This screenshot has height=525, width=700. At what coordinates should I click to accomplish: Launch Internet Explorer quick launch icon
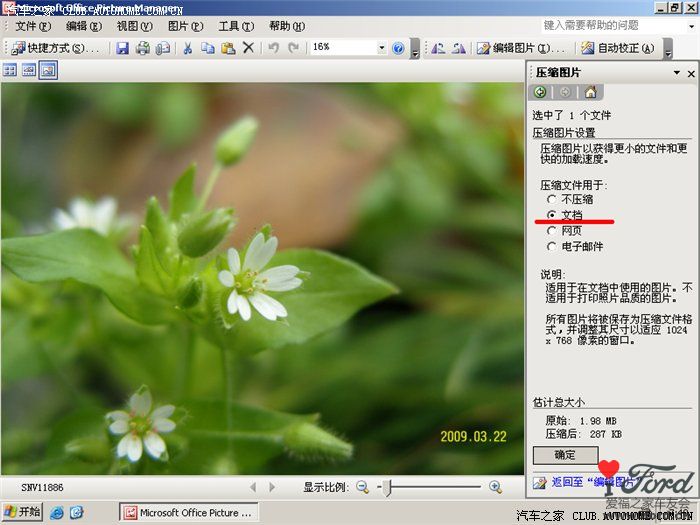[x=57, y=512]
